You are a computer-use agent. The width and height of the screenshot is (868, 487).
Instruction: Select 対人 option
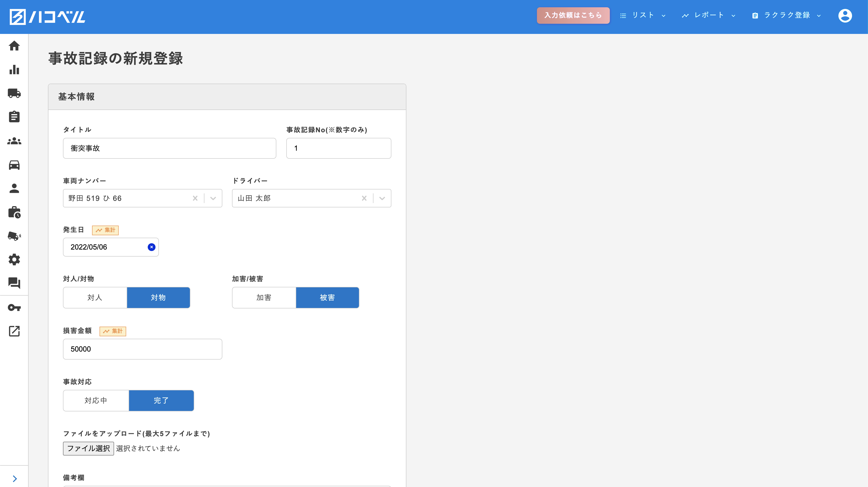pos(95,298)
